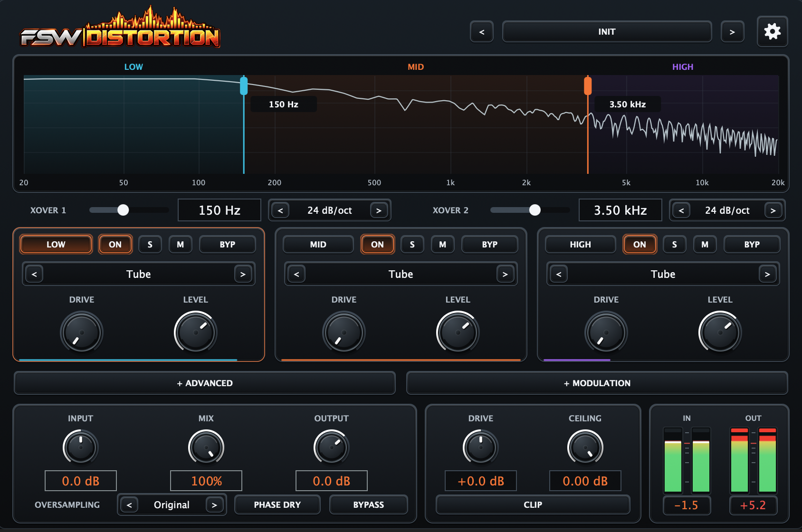The width and height of the screenshot is (802, 532).
Task: Open Original oversampling selector
Action: pos(172,505)
